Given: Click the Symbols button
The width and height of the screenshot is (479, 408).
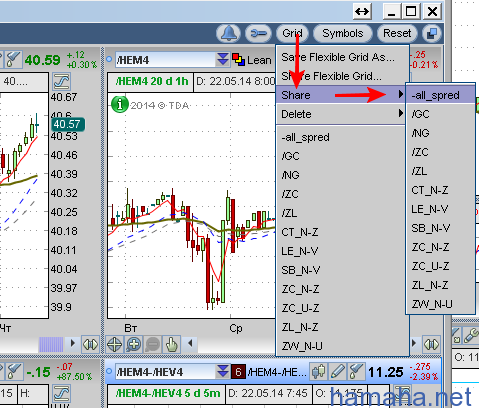Looking at the screenshot, I should (x=343, y=33).
